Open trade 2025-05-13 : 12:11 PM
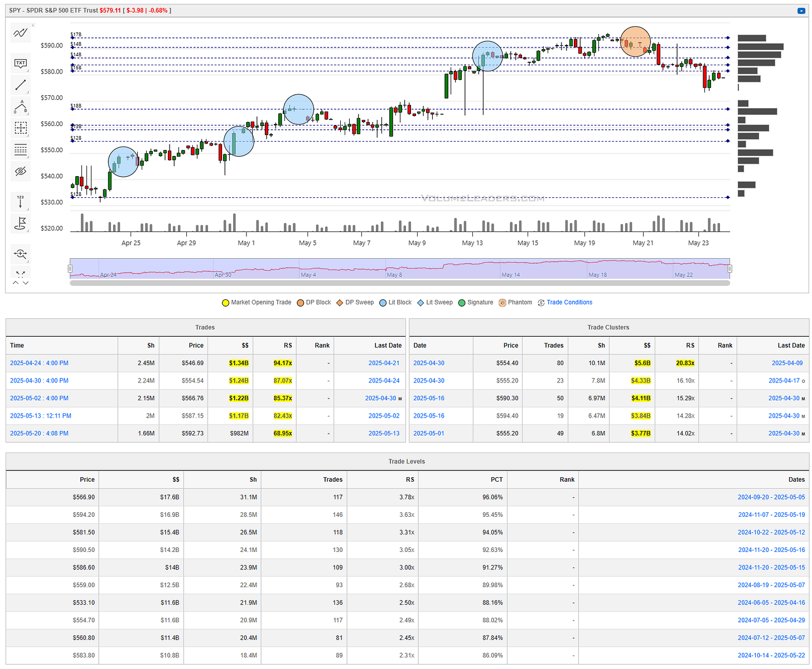The image size is (812, 669). 41,416
